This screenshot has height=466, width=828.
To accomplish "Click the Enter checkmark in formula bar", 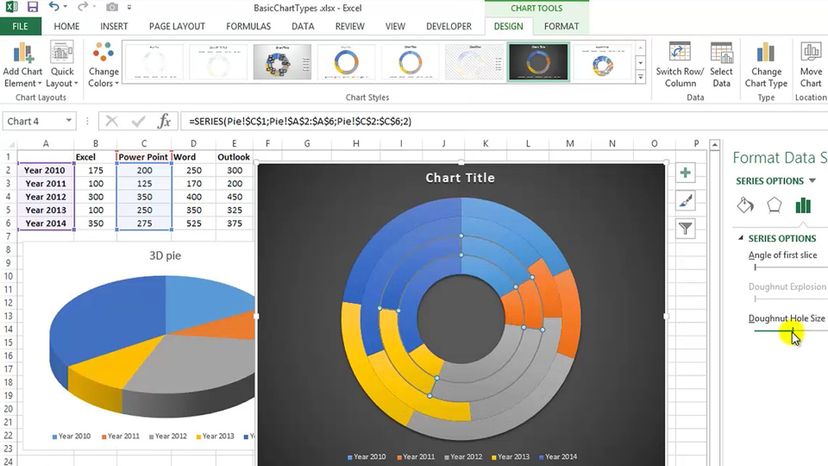I will tap(138, 122).
